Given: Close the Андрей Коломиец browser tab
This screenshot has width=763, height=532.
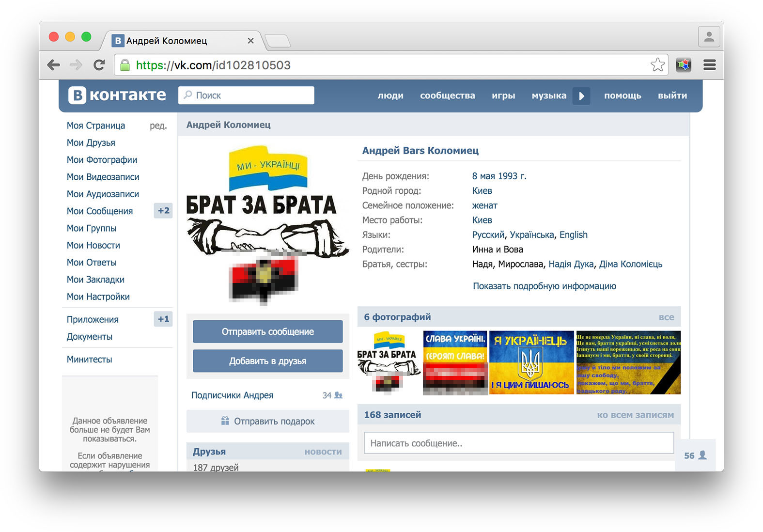Looking at the screenshot, I should (x=250, y=41).
